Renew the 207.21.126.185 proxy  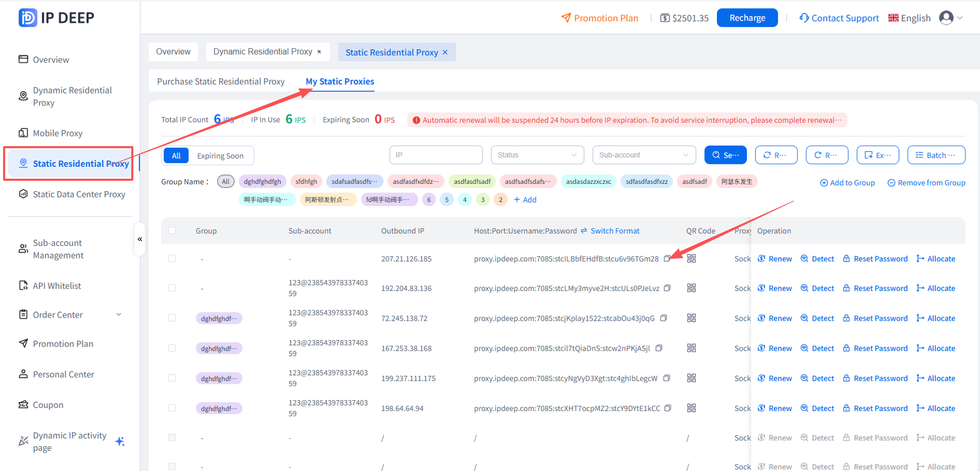coord(775,259)
